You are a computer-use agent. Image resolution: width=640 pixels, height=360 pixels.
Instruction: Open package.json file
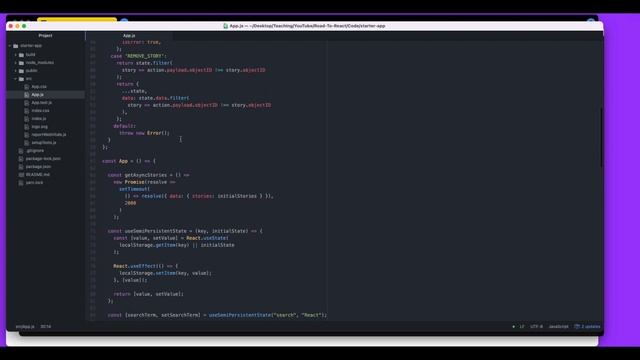38,167
